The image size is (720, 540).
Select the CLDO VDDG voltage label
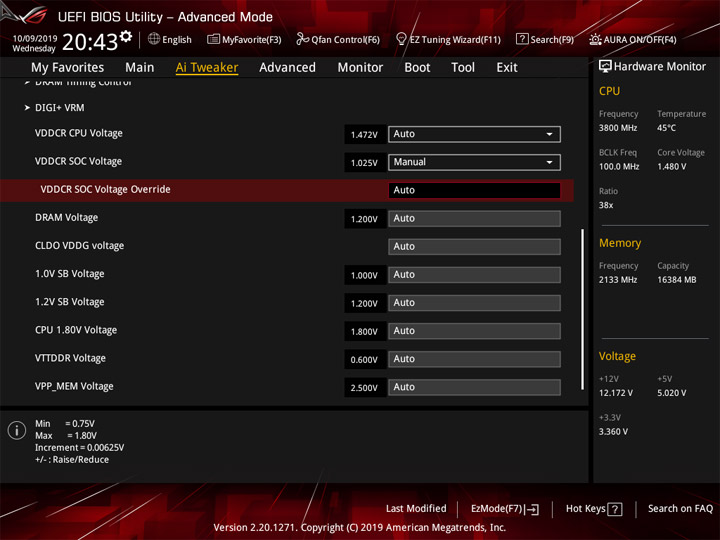(x=79, y=246)
